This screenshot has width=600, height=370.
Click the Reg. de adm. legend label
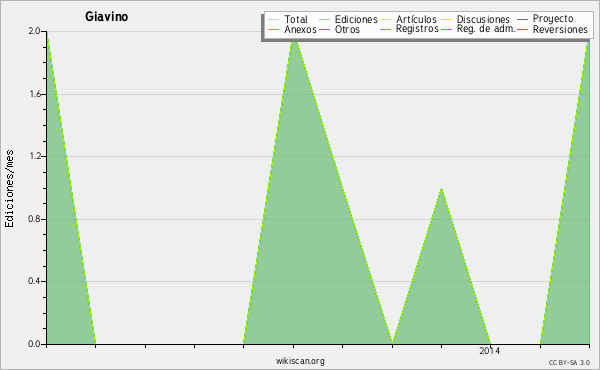(486, 29)
